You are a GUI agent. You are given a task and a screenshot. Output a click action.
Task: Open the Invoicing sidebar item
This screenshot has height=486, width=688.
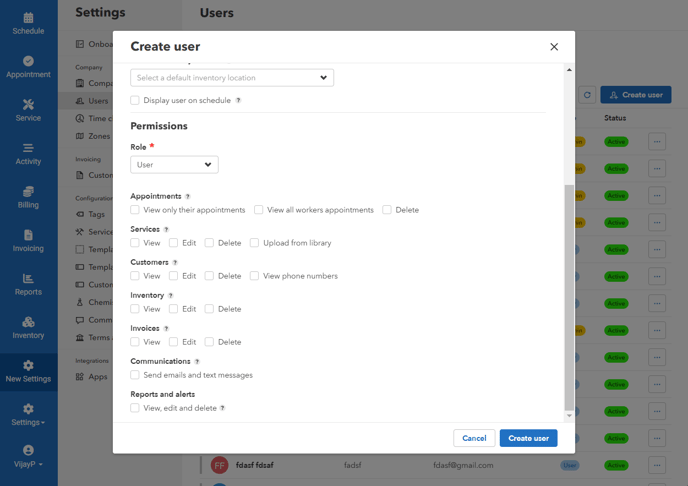coord(28,241)
